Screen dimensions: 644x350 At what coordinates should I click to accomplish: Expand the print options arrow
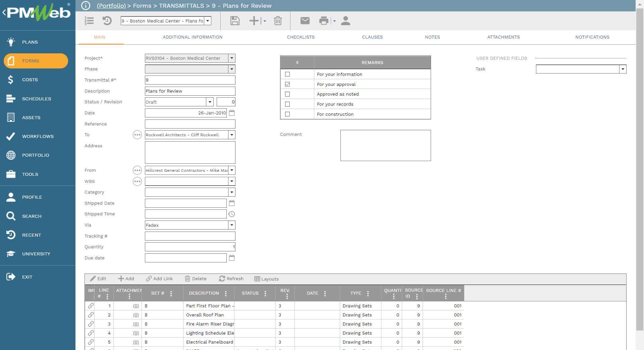(334, 21)
